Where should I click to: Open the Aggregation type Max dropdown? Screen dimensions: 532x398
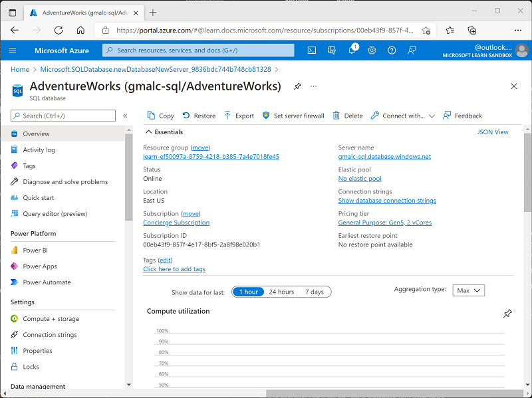469,290
